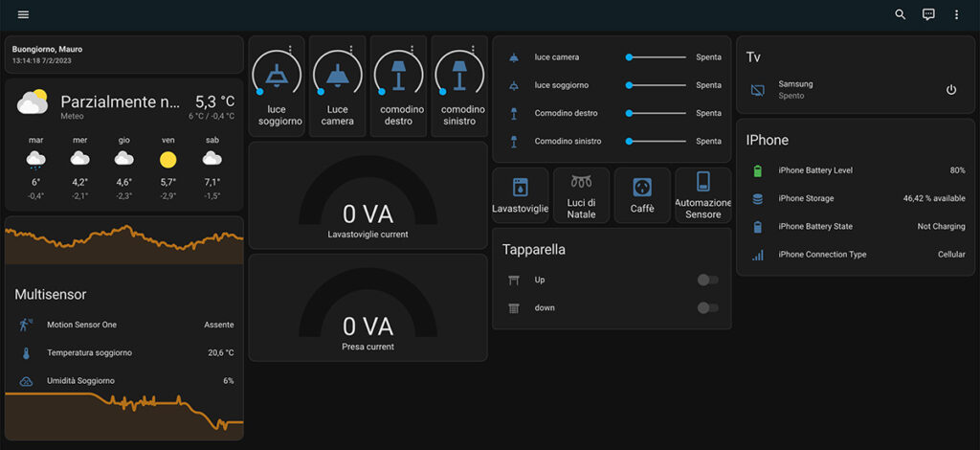Toggle the Tapparella down switch
The image size is (980, 450).
click(x=707, y=307)
